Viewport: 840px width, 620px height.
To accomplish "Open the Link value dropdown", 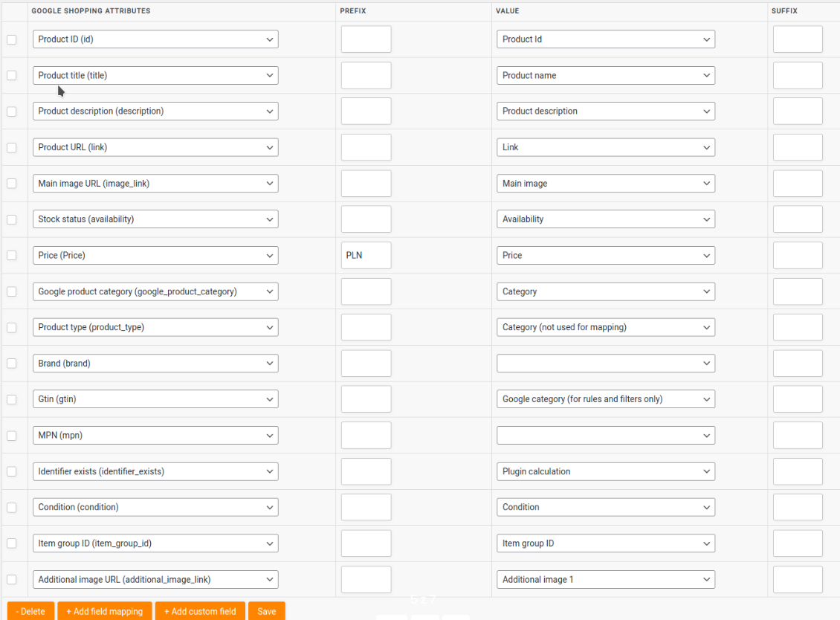I will [606, 147].
